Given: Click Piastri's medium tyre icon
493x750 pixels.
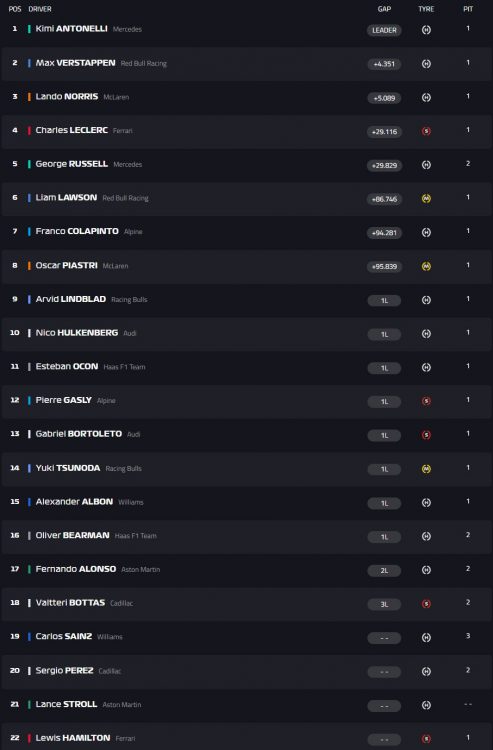Looking at the screenshot, I should [x=426, y=266].
